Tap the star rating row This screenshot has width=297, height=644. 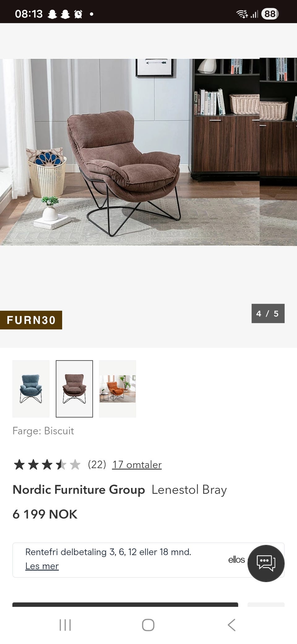[47, 464]
